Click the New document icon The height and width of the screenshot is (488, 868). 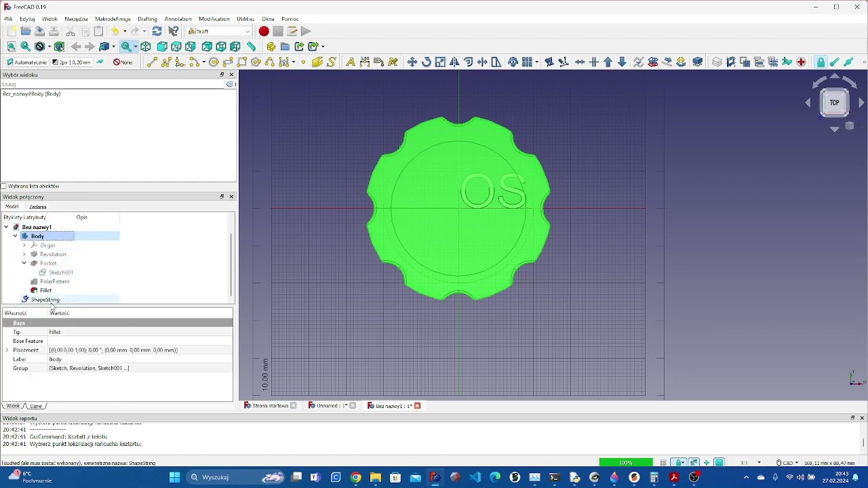click(12, 31)
